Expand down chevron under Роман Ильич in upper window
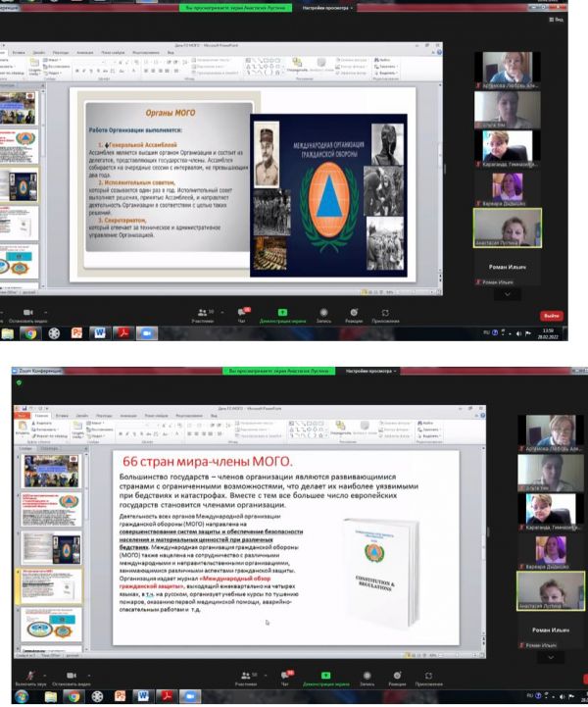The height and width of the screenshot is (707, 588). click(x=506, y=294)
